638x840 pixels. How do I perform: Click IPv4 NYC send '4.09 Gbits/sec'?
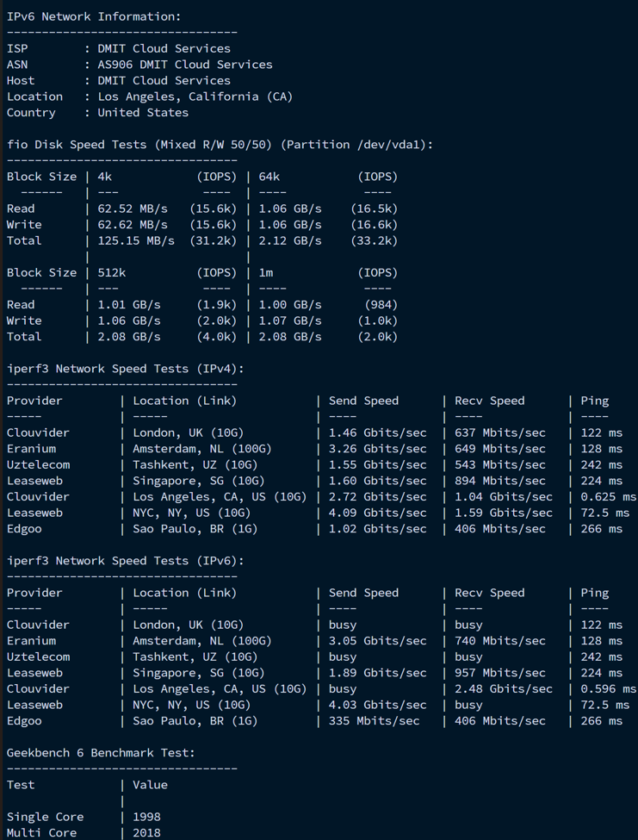378,513
